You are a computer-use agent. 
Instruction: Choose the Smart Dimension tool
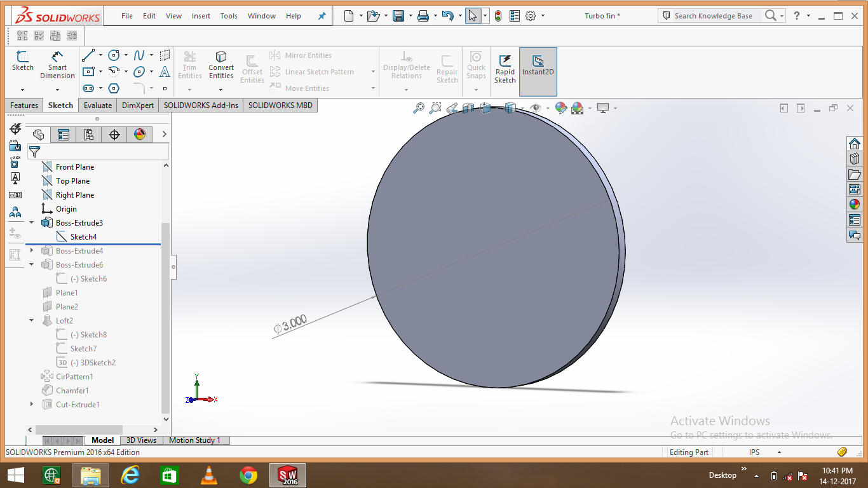(x=57, y=65)
